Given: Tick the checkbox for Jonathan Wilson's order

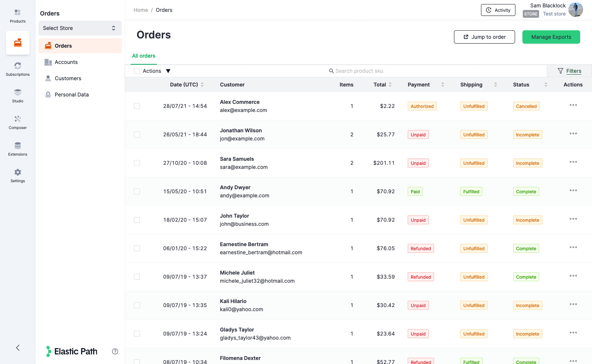Looking at the screenshot, I should tap(137, 135).
